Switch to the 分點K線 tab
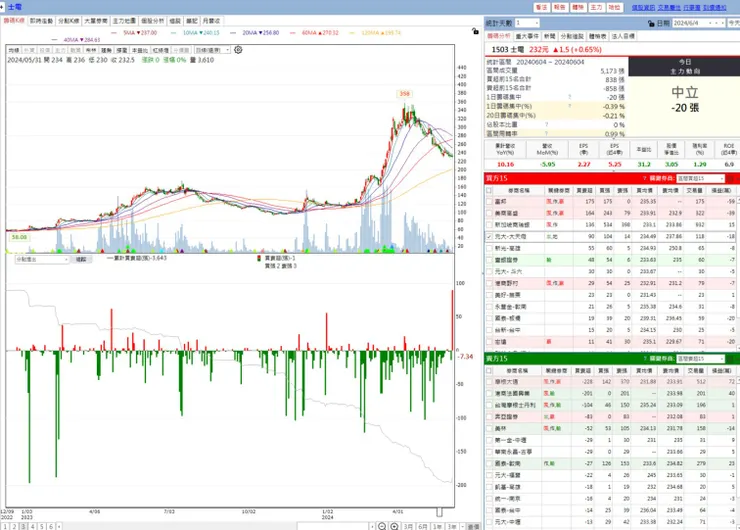 coord(68,21)
